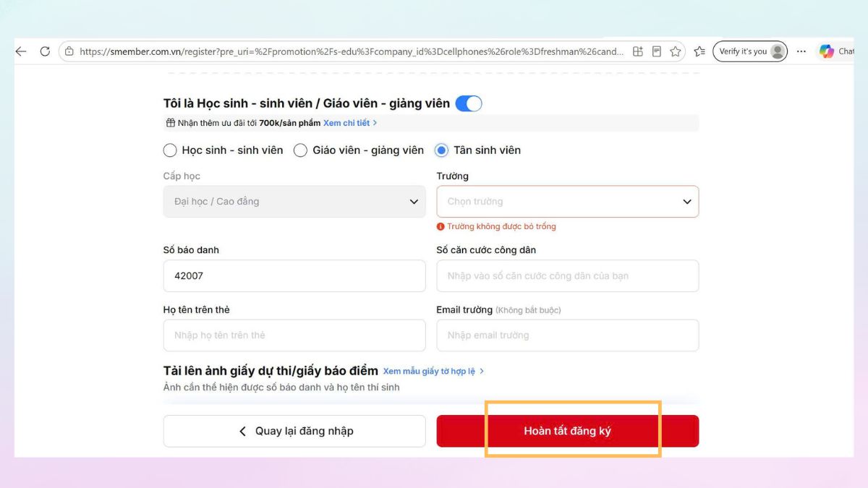Open Chọn trường dropdown
The width and height of the screenshot is (868, 488).
point(568,202)
